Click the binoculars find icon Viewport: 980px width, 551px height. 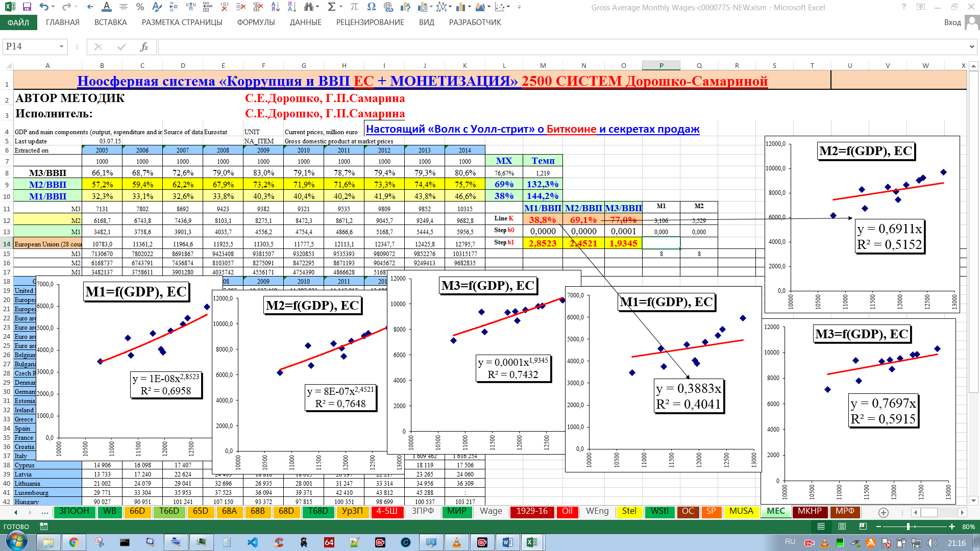[308, 7]
